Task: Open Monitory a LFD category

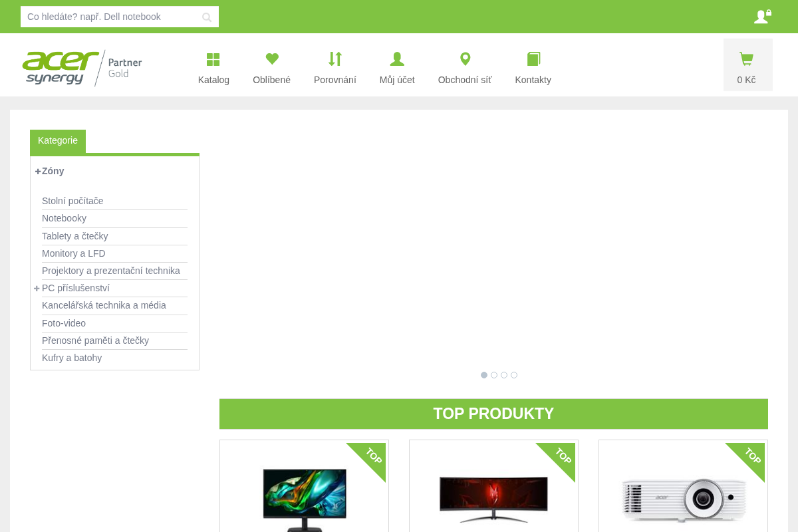Action: point(74,253)
